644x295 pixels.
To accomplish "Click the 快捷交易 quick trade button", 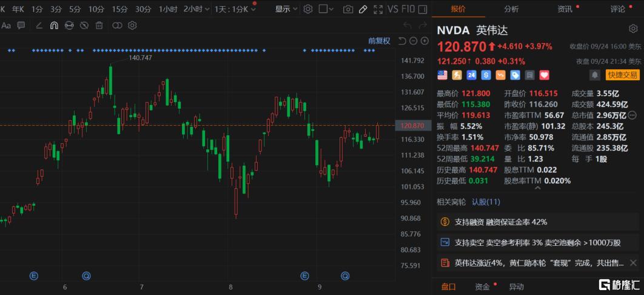I will [622, 75].
